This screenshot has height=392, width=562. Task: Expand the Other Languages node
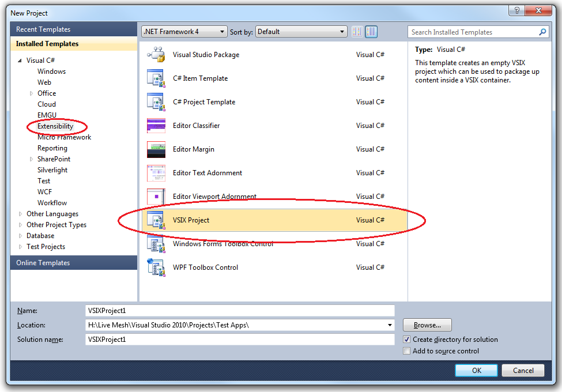click(20, 214)
